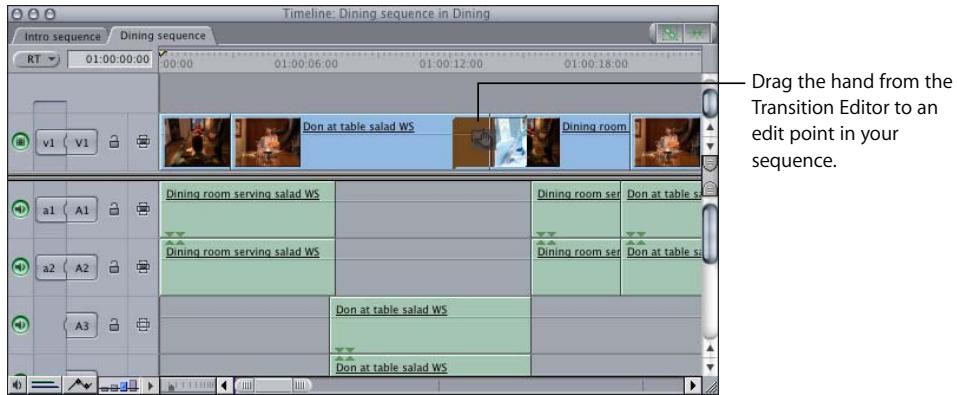Click video tracks scroll down arrow
The width and height of the screenshot is (957, 395).
click(709, 147)
